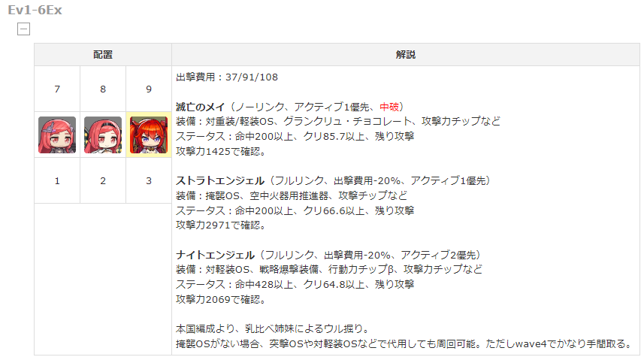Screen dimensions: 644x360
Task: Click the 出撃費用：37/91/108 line
Action: (227, 77)
